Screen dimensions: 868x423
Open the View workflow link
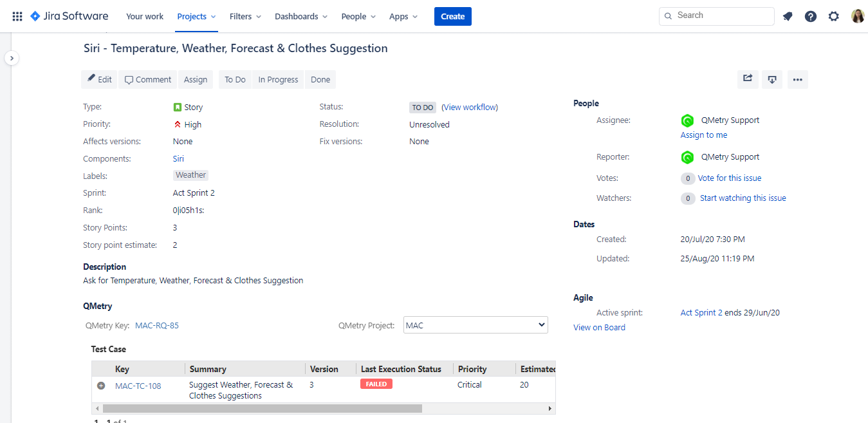470,108
